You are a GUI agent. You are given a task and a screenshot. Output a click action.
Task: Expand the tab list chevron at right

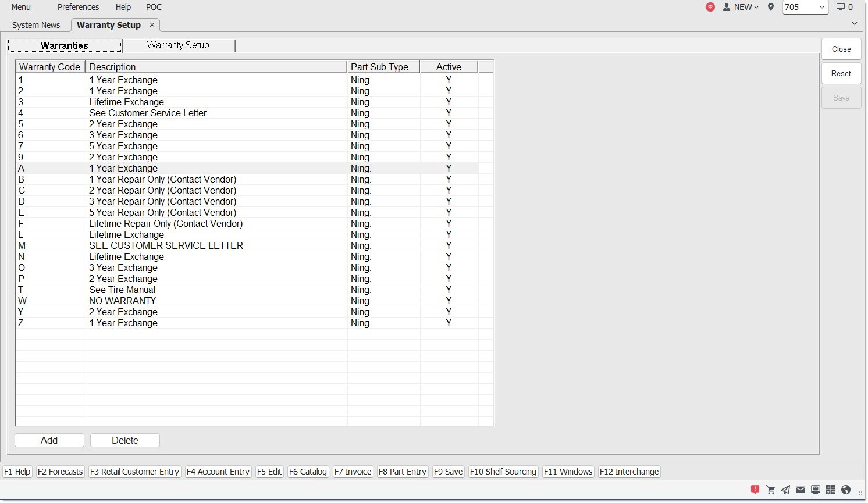pyautogui.click(x=854, y=23)
